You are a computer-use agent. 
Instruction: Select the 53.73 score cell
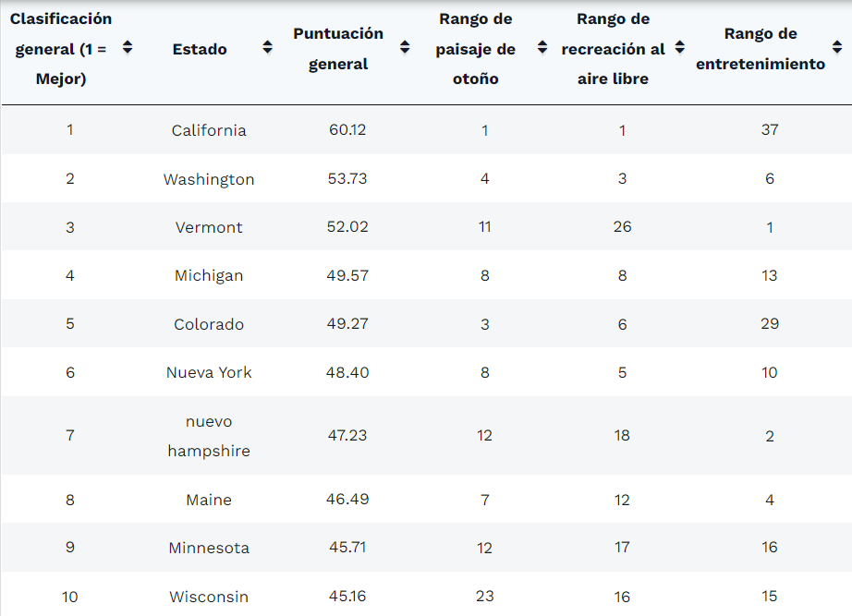point(347,179)
